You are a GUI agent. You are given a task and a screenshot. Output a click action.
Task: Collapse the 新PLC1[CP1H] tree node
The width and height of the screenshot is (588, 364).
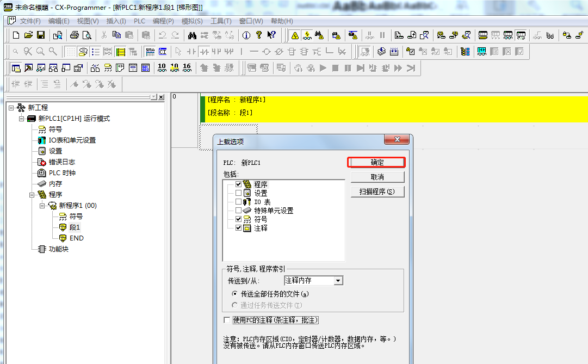pos(21,119)
